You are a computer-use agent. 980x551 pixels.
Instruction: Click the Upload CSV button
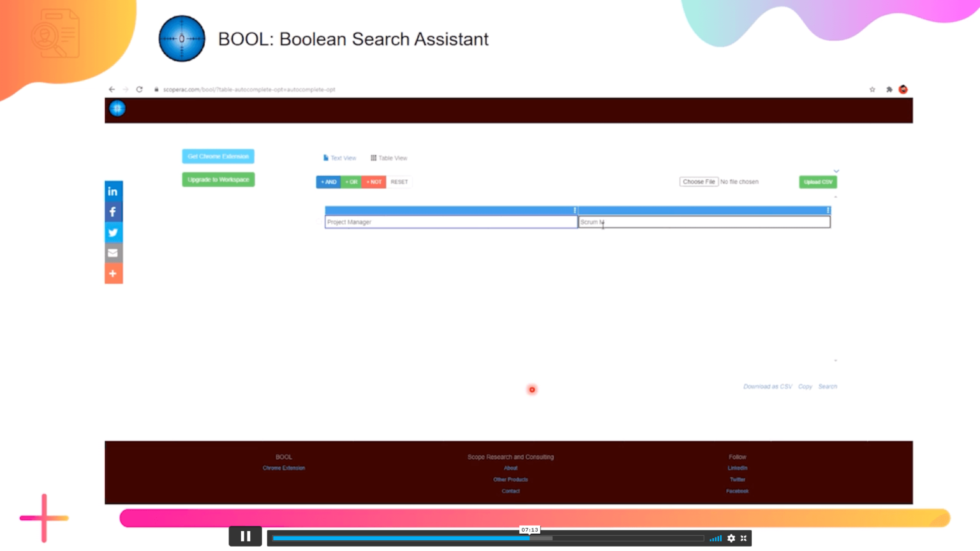[x=818, y=182]
